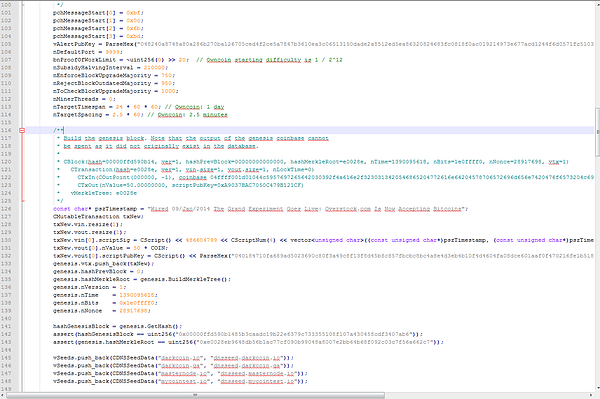Click the '486604799' number

pos(201,240)
